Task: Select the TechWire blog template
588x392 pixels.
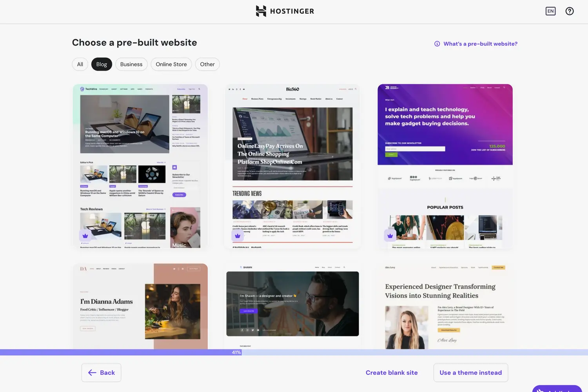Action: (x=140, y=166)
